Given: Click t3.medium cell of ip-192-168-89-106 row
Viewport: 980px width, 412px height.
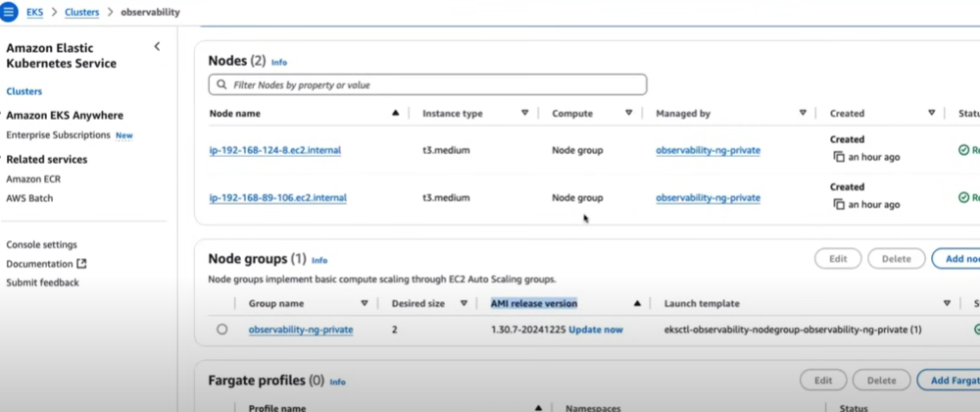Looking at the screenshot, I should pyautogui.click(x=446, y=197).
